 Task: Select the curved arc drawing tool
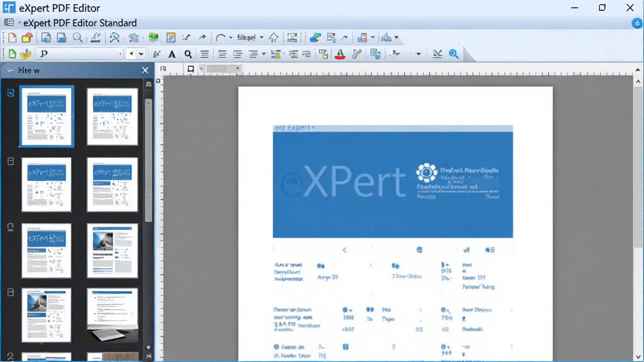click(x=220, y=38)
